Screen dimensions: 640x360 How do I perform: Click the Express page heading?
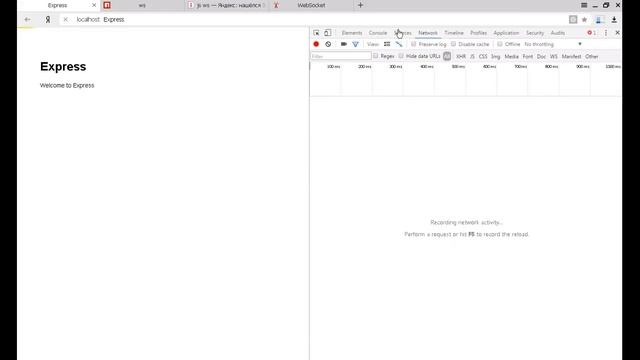(63, 67)
